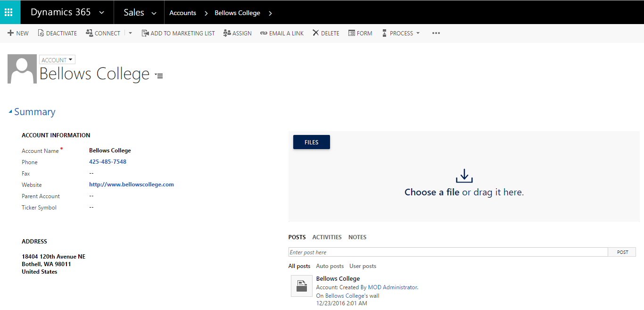Collapse the Summary section
Viewport: 644px width, 310px height.
(x=10, y=111)
